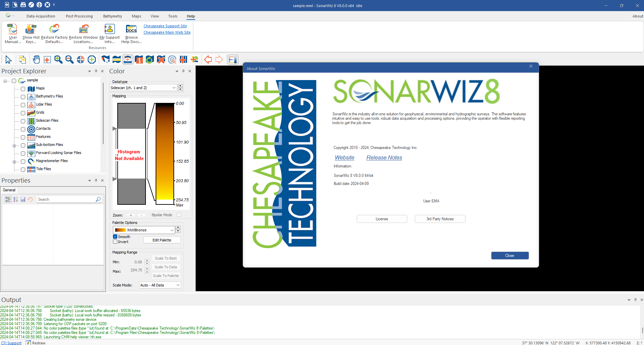Enable Bipolar Mode checkbox

(x=179, y=215)
